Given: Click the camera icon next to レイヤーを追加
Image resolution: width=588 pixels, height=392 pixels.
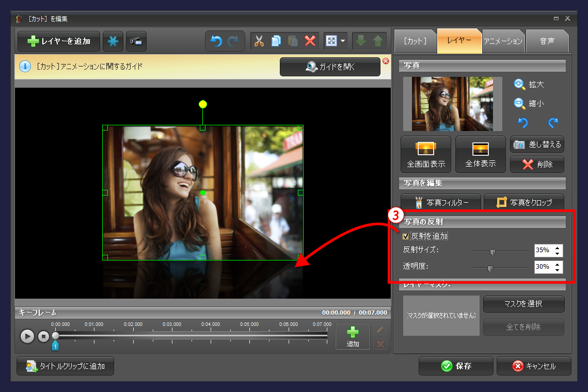Looking at the screenshot, I should click(136, 41).
